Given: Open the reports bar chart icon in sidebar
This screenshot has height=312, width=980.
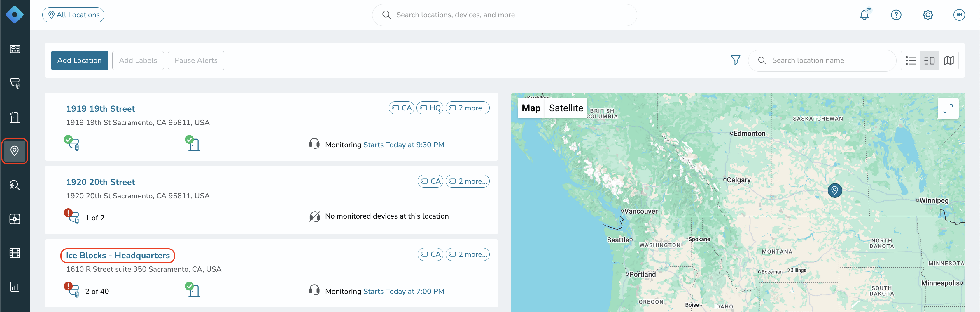Looking at the screenshot, I should tap(15, 287).
